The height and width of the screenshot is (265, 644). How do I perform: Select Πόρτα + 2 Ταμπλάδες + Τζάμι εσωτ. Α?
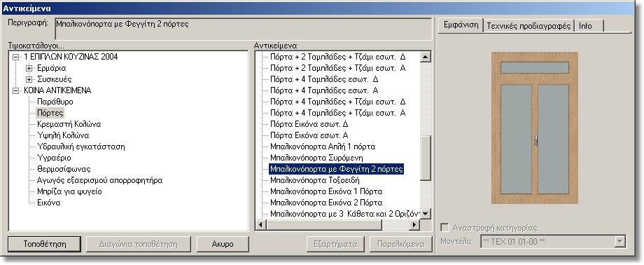pyautogui.click(x=337, y=68)
